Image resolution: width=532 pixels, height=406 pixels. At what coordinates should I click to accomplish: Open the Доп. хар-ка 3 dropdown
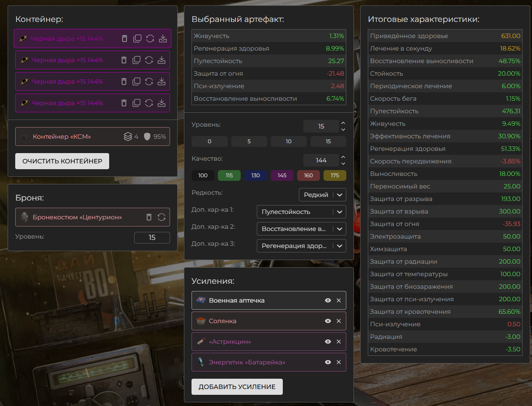[301, 246]
